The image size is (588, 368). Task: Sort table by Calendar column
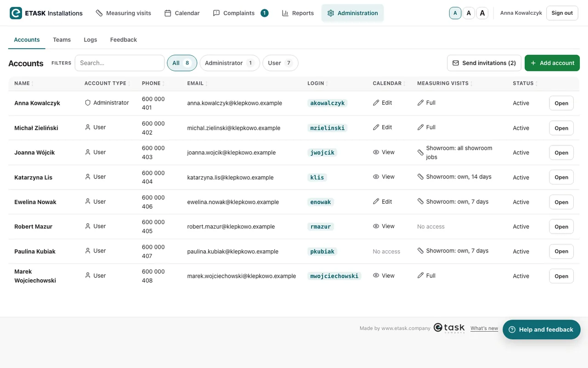coord(390,83)
